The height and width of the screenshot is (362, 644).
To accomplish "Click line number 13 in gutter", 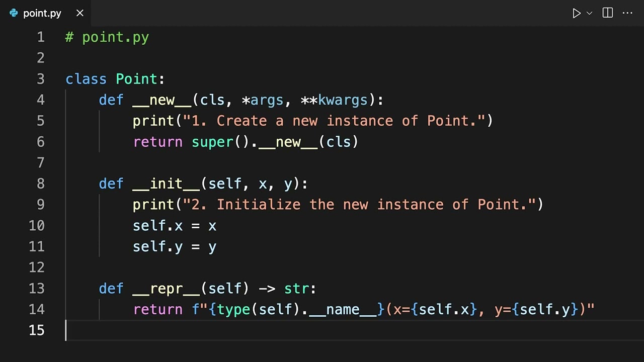I will click(36, 288).
